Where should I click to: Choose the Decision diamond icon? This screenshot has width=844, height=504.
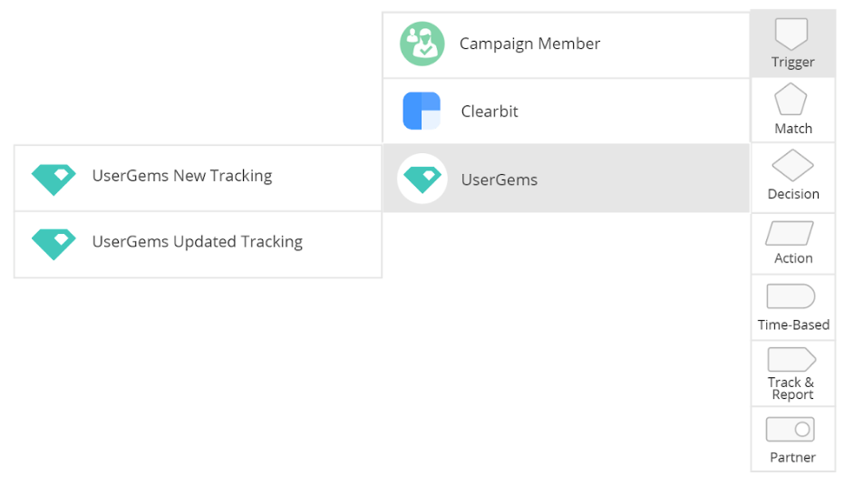pyautogui.click(x=793, y=165)
